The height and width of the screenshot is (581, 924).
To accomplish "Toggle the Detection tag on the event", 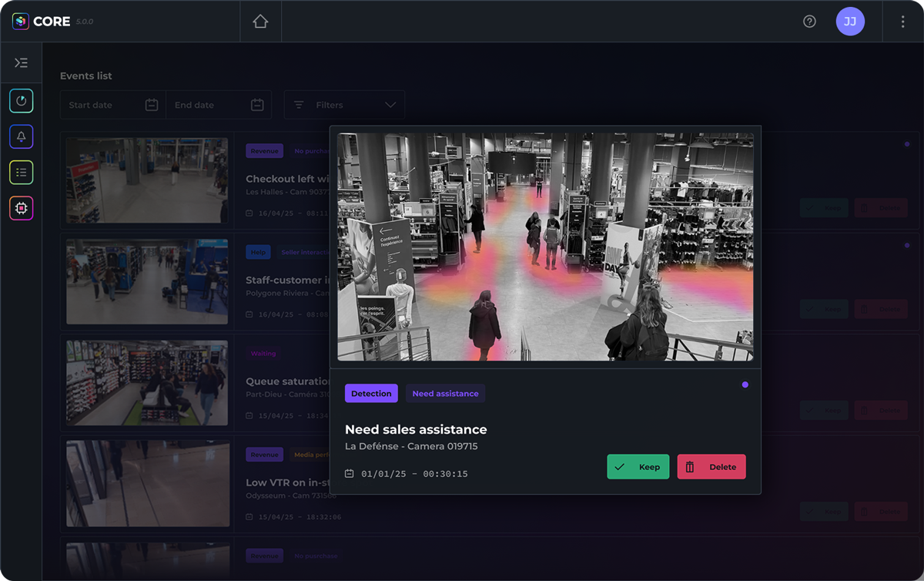I will (371, 393).
